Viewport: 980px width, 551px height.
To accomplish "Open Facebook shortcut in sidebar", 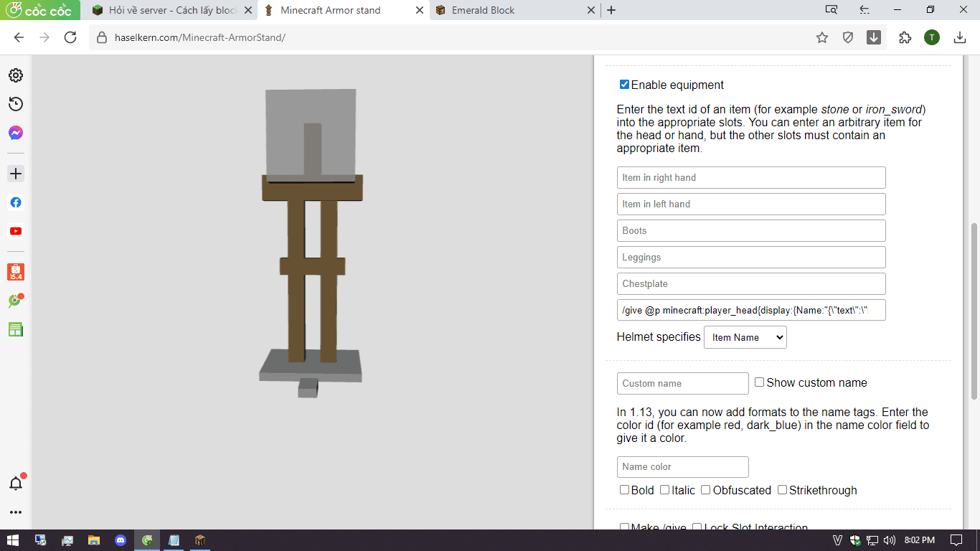I will [x=16, y=202].
